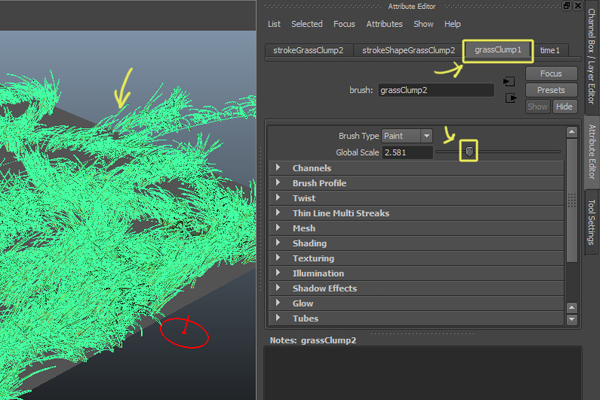Open the Focus menu

[344, 24]
